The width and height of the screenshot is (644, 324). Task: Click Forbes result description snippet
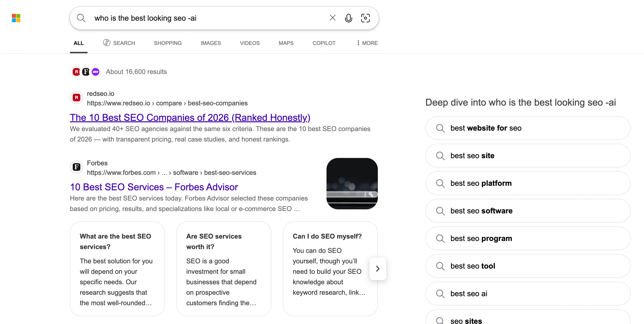pos(189,204)
